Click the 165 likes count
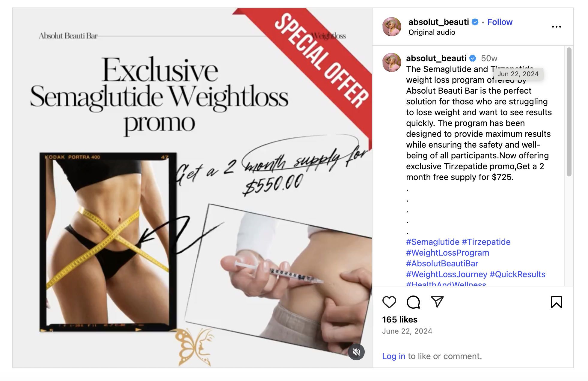 (x=399, y=319)
